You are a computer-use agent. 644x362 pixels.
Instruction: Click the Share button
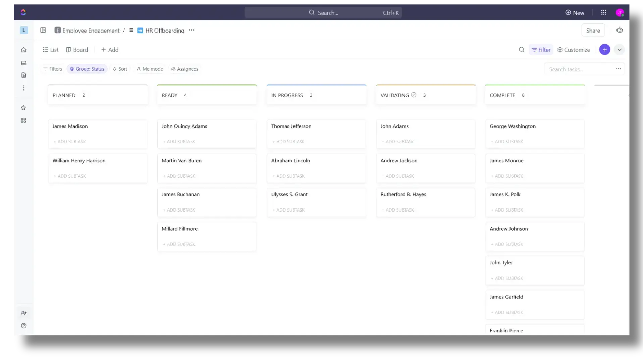[x=593, y=31]
